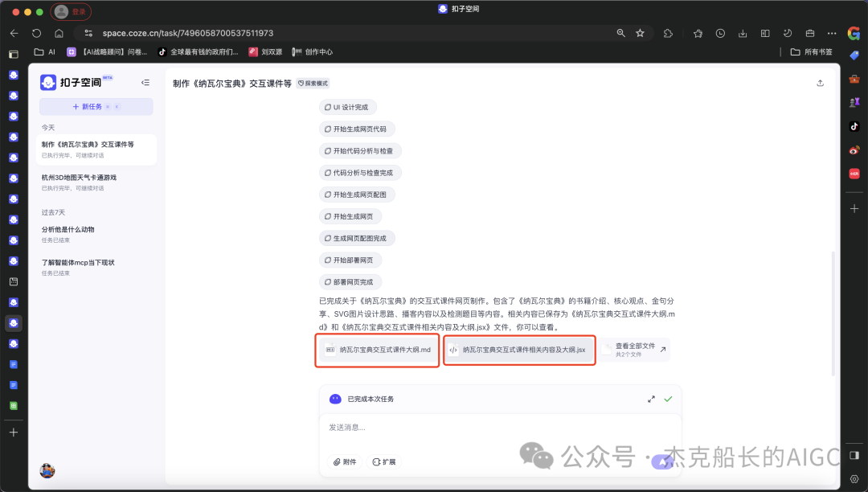Toggle the vertical tabs panel icon at top left
The height and width of the screenshot is (492, 868).
tap(14, 54)
